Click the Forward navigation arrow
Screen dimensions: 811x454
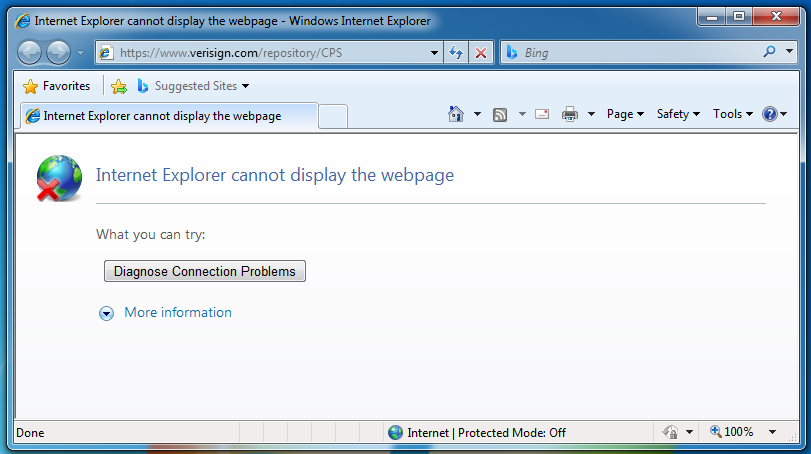pos(59,53)
